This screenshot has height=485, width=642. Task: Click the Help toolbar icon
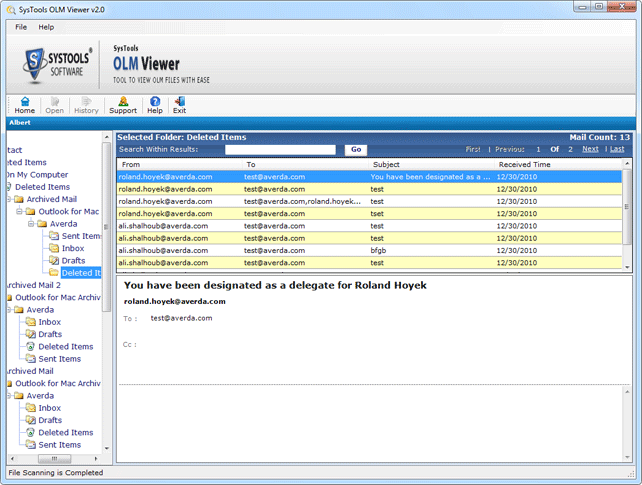point(155,105)
